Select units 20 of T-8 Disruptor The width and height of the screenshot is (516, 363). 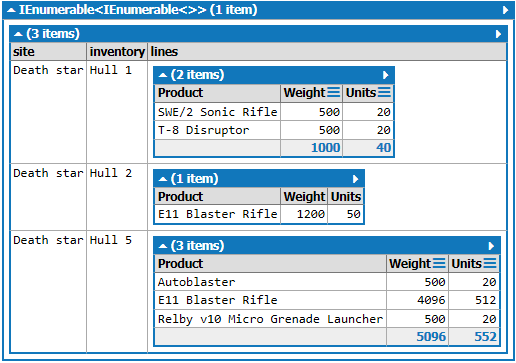(x=368, y=130)
